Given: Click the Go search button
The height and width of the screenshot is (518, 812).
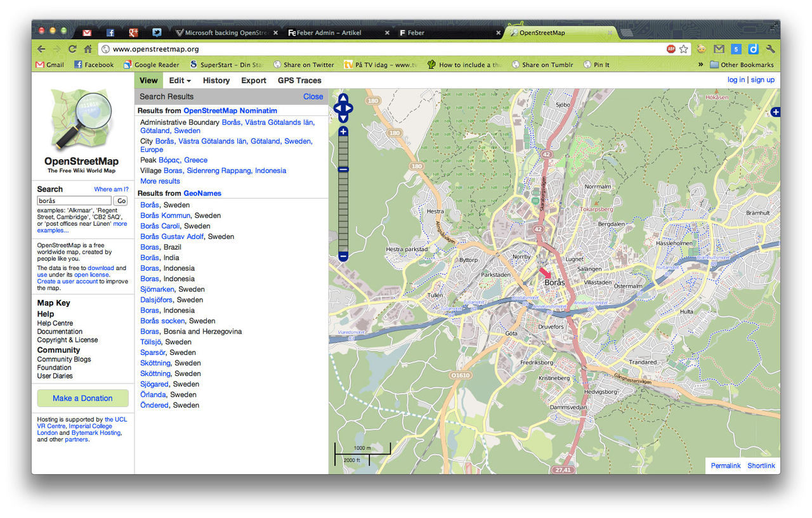Looking at the screenshot, I should tap(121, 200).
